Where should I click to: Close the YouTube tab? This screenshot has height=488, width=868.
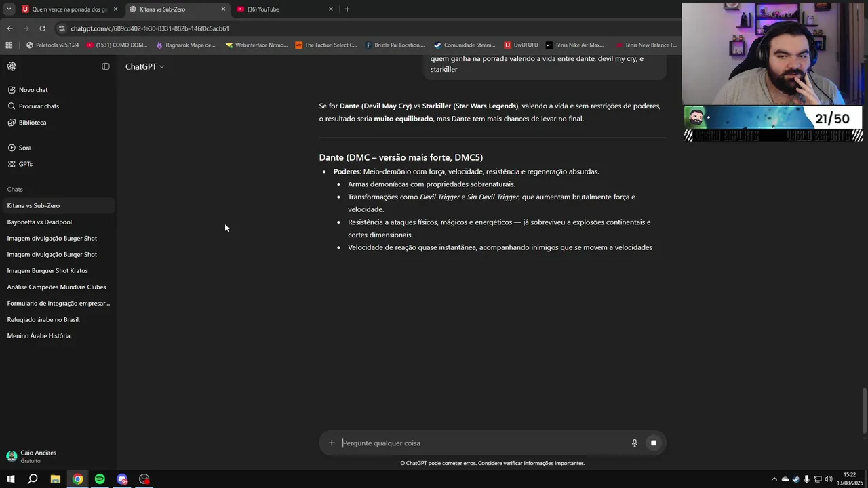(x=331, y=9)
